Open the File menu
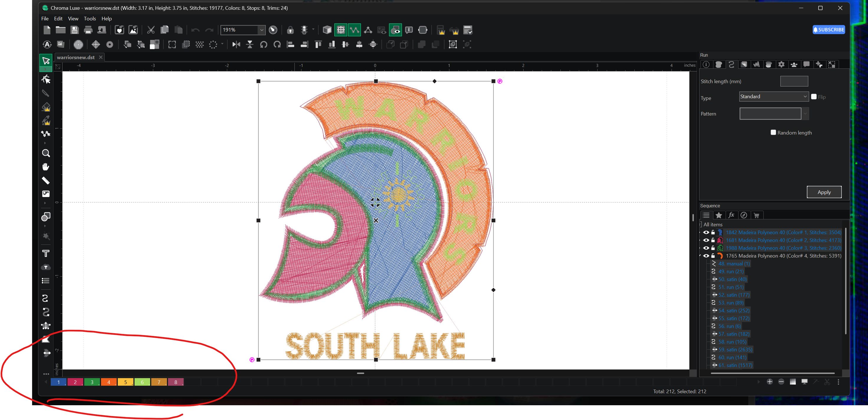The height and width of the screenshot is (420, 868). [x=45, y=19]
